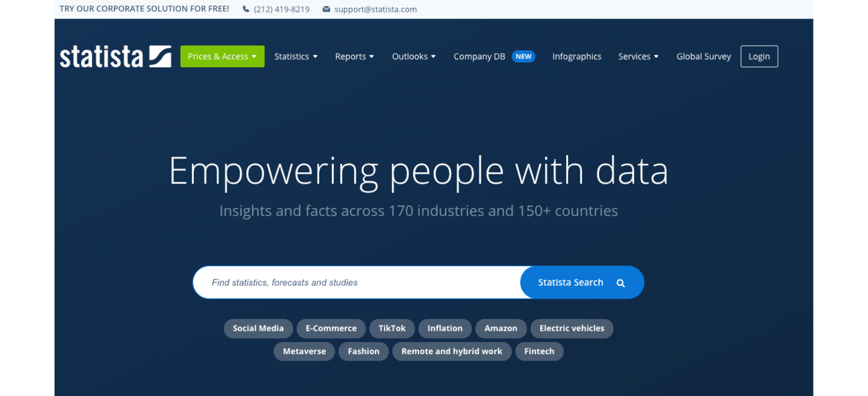
Task: Click the Login button
Action: [x=759, y=57]
